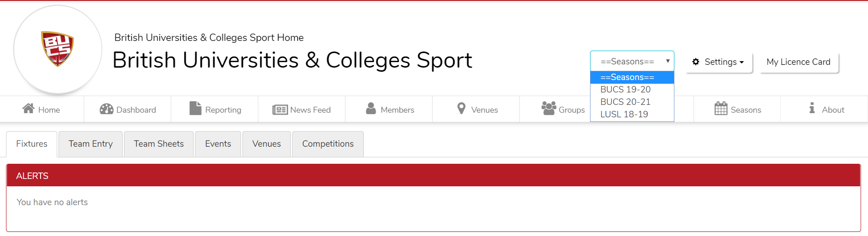The height and width of the screenshot is (236, 868).
Task: Go to the Competitions tab
Action: pos(328,144)
